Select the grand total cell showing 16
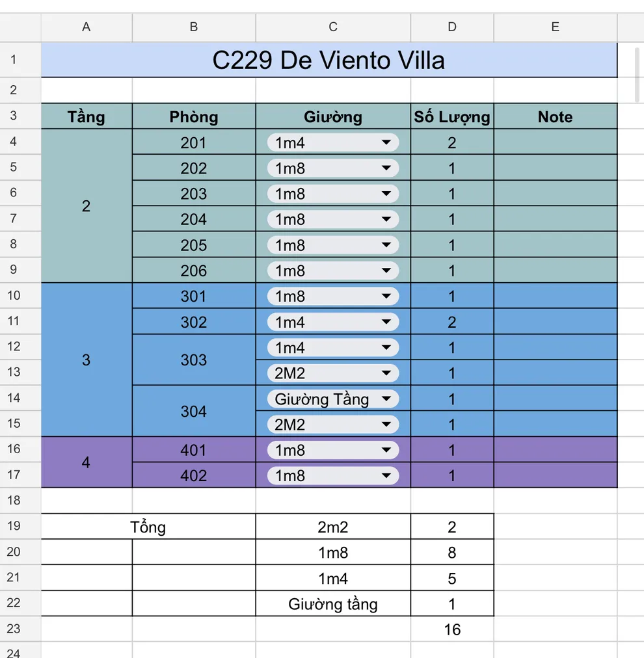The image size is (644, 658). coord(452,629)
